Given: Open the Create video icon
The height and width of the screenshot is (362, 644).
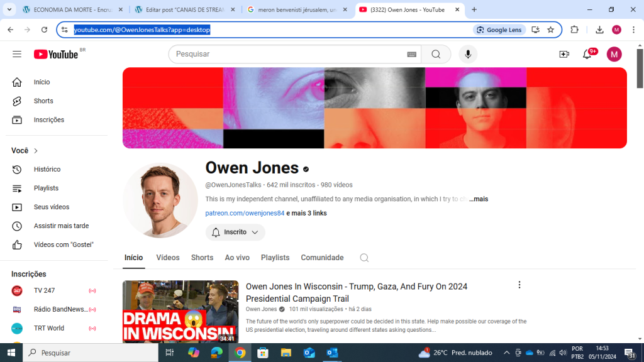Looking at the screenshot, I should [564, 54].
